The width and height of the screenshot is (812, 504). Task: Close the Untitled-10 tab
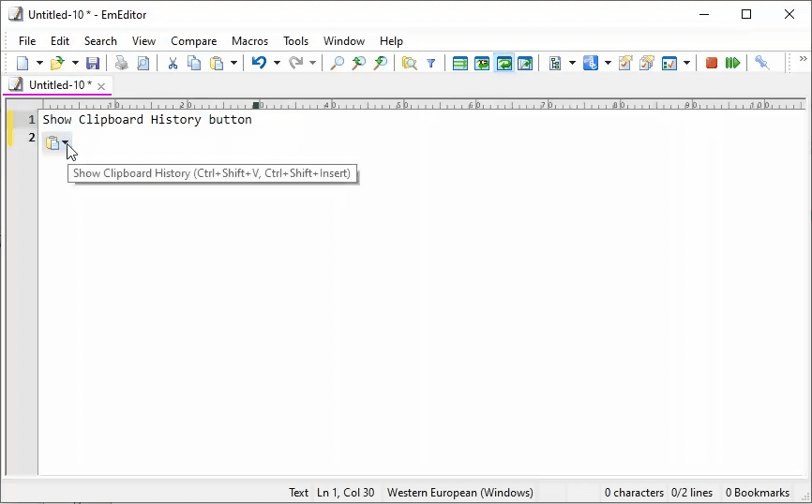101,86
